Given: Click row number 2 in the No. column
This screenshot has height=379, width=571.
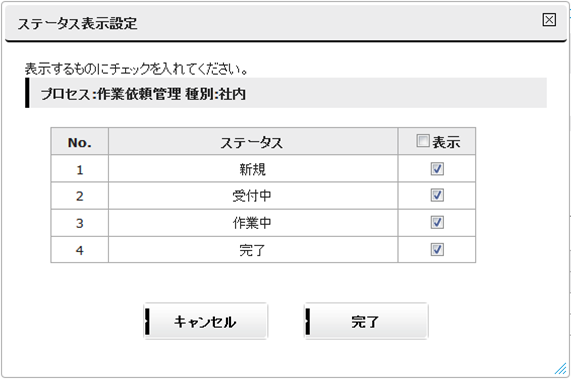Looking at the screenshot, I should 79,196.
